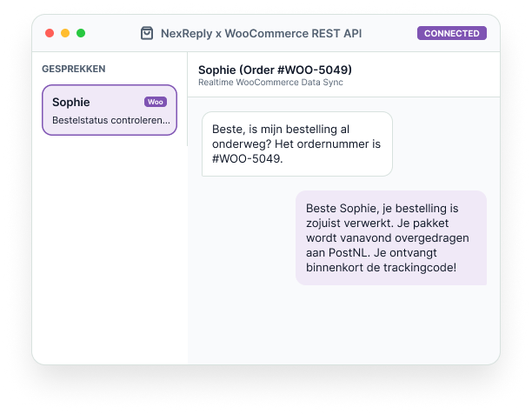Click 'Bestelstatus controleren...' preview text
Viewport: 532px width, 414px height.
111,120
